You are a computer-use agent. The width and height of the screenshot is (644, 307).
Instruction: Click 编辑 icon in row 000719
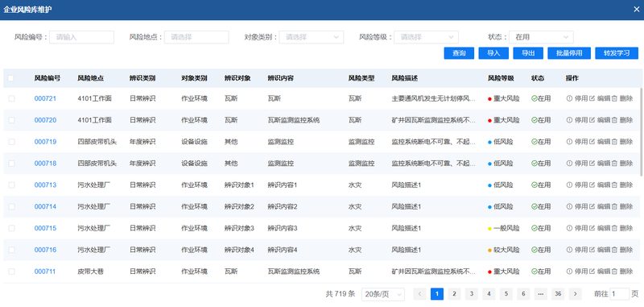pos(592,142)
